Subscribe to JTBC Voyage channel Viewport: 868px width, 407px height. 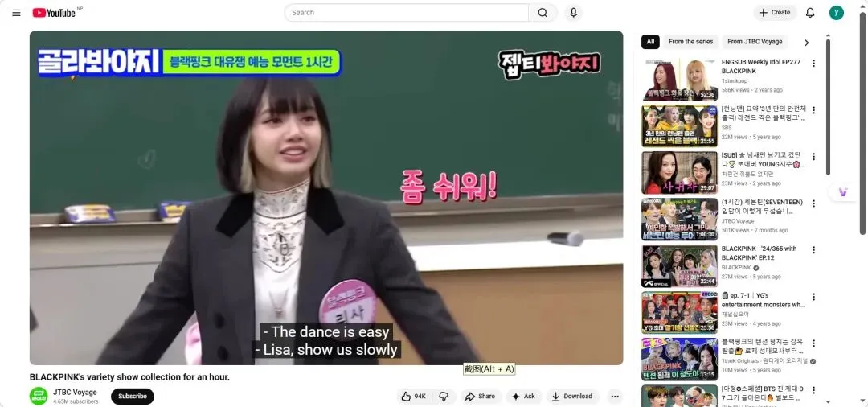tap(133, 397)
